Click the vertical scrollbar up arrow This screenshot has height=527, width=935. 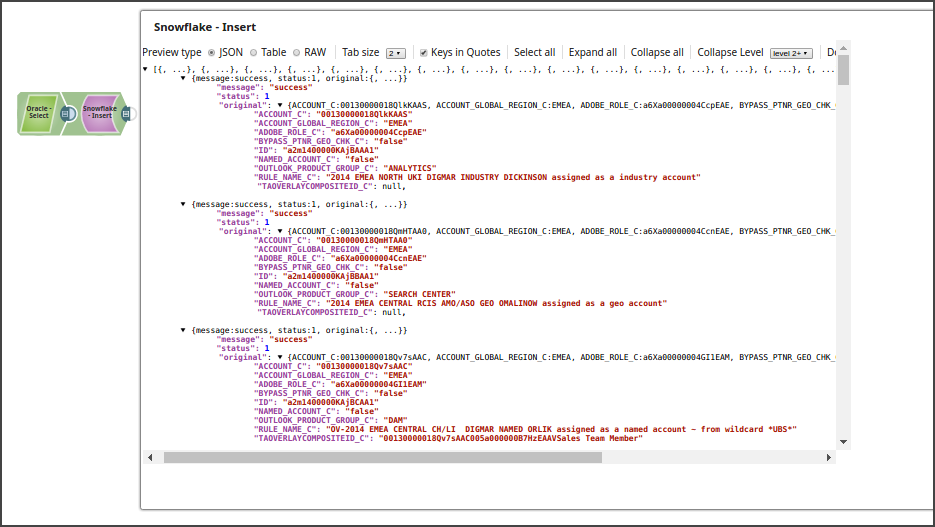click(843, 47)
